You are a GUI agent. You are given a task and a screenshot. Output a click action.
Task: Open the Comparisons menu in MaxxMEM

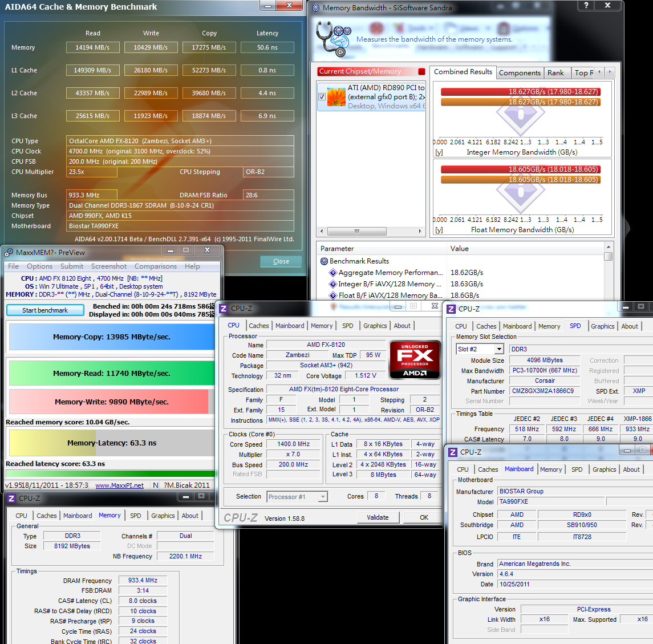[155, 266]
